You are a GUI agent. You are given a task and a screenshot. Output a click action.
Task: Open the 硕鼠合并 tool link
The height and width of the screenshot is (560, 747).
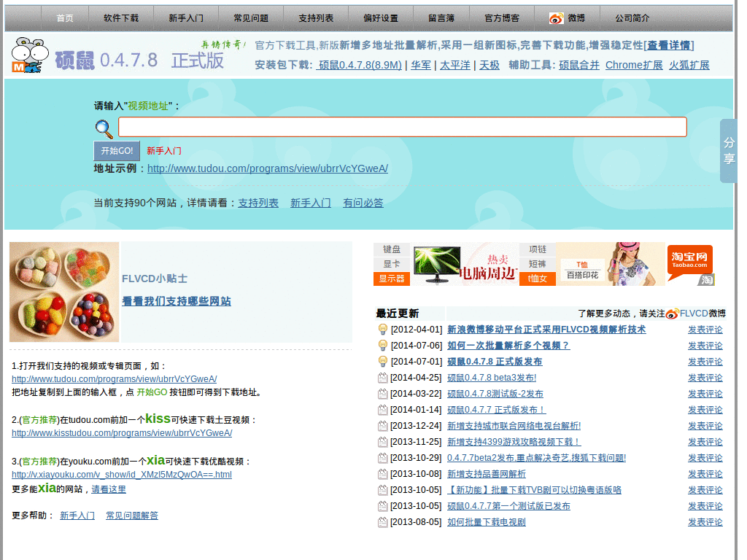(578, 65)
